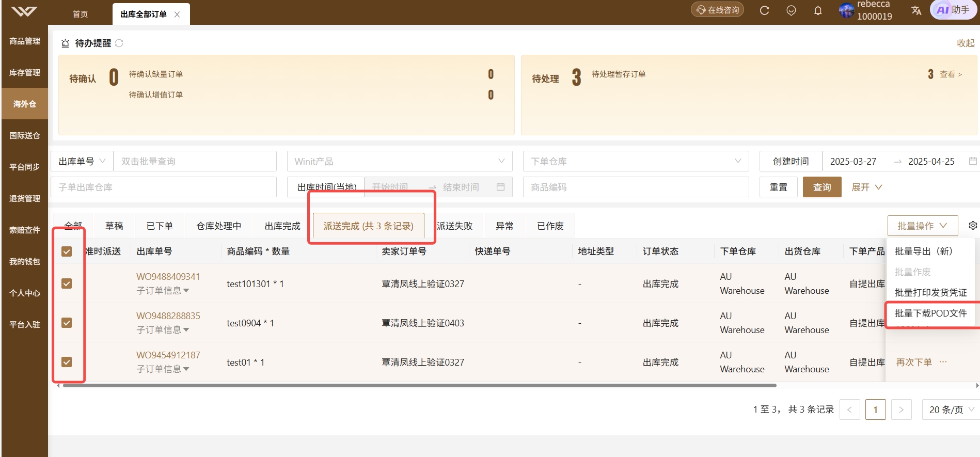Open order link WO9488409341

[x=168, y=277]
